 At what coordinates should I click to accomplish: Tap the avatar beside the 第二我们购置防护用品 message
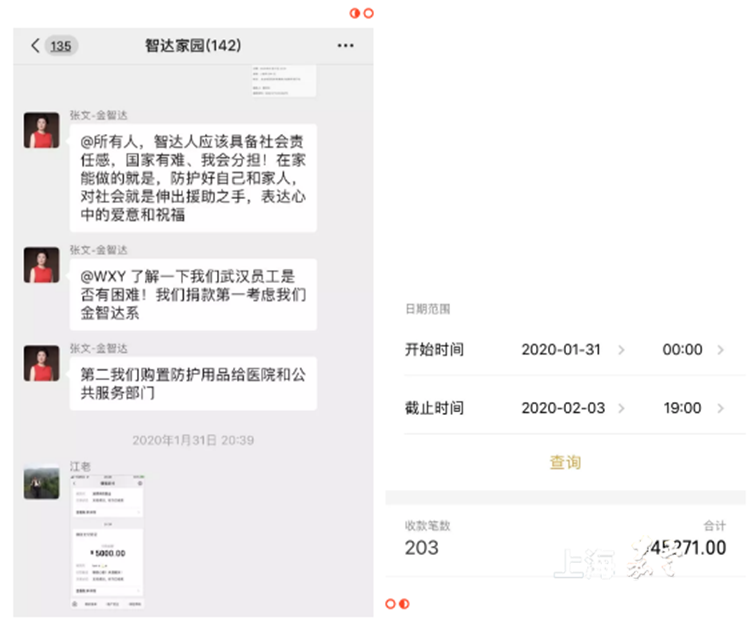[x=42, y=363]
